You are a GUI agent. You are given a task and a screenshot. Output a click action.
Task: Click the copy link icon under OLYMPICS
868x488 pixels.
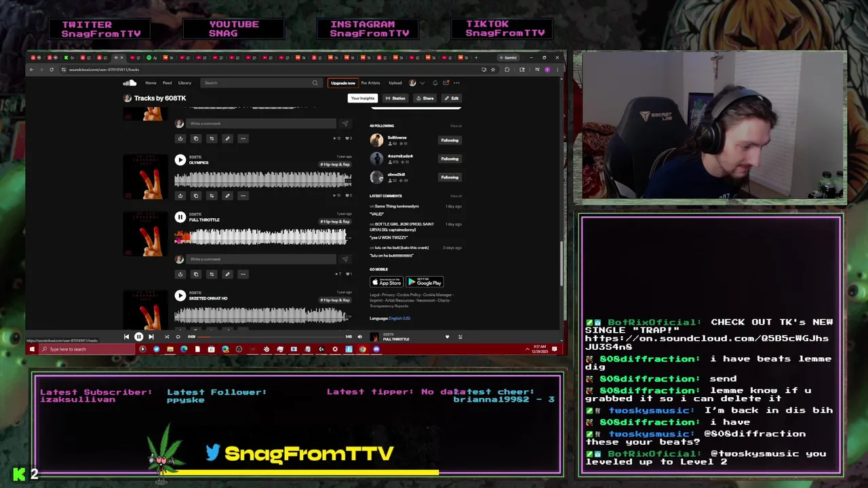click(195, 196)
